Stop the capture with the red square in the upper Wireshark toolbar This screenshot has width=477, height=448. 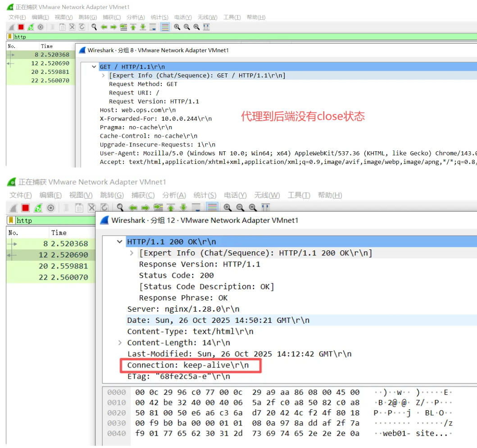tap(21, 27)
